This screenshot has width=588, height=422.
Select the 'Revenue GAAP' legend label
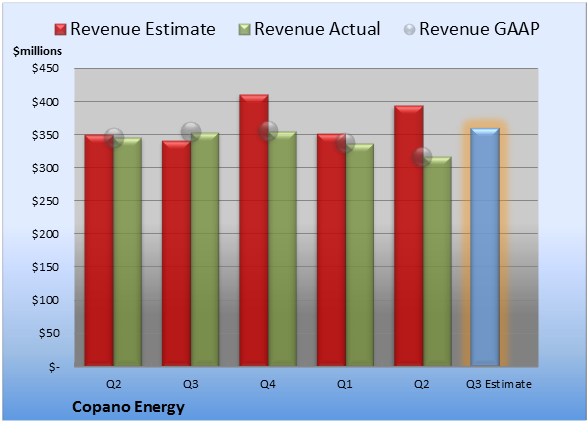tap(480, 29)
